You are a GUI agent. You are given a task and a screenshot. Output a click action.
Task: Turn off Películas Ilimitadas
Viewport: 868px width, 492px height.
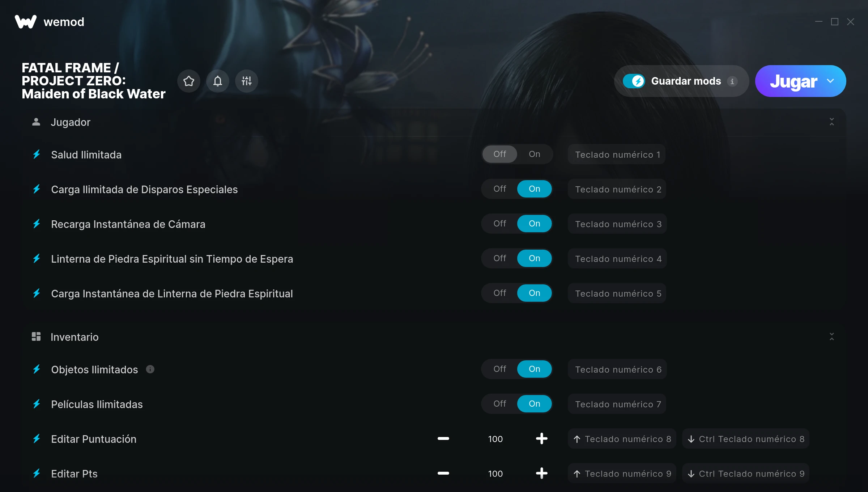pyautogui.click(x=500, y=404)
